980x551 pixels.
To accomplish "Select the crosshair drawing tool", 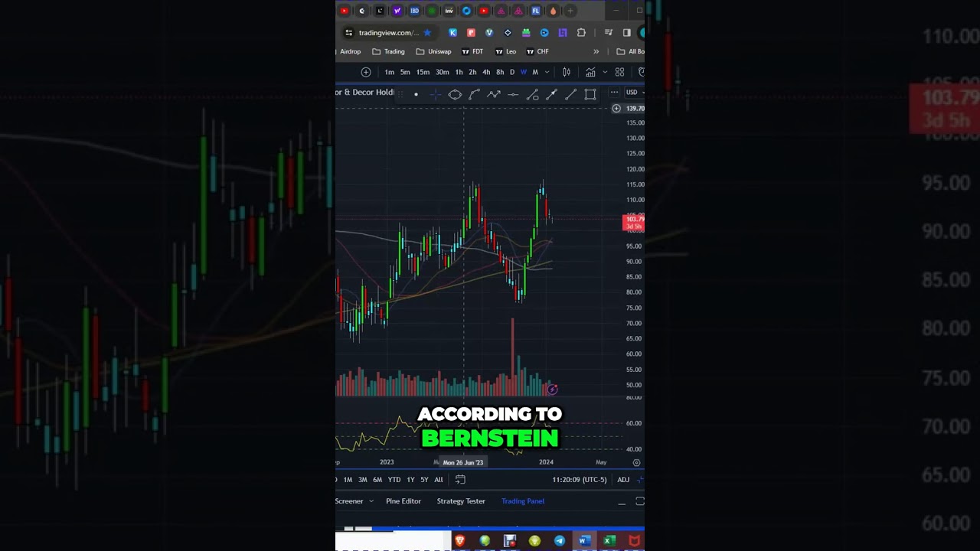I will pos(435,94).
